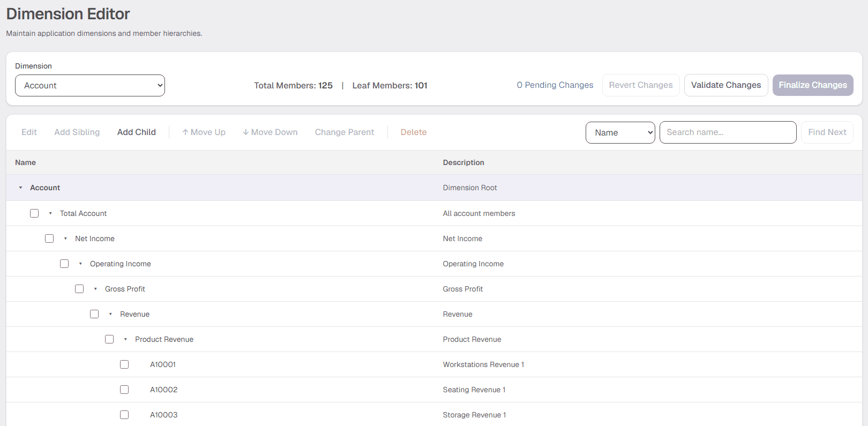Click the Move Up toolbar action
Viewport: 868px width, 426px height.
[204, 132]
